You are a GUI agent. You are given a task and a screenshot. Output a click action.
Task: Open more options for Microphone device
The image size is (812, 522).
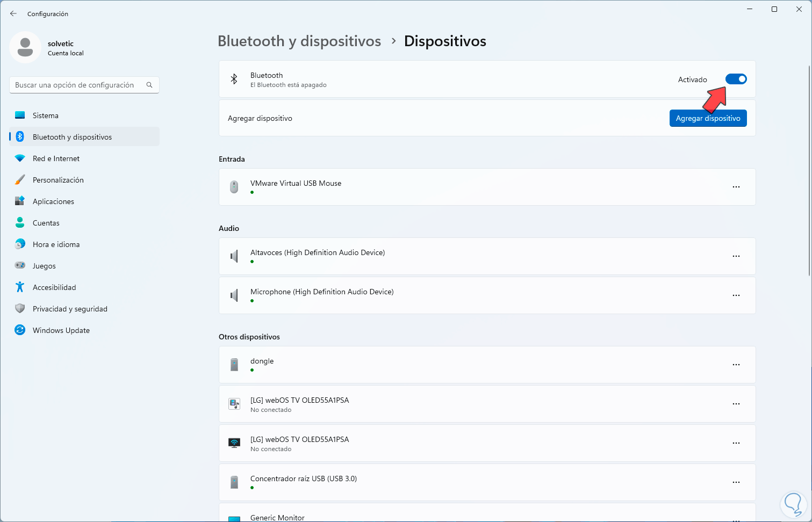pos(736,295)
